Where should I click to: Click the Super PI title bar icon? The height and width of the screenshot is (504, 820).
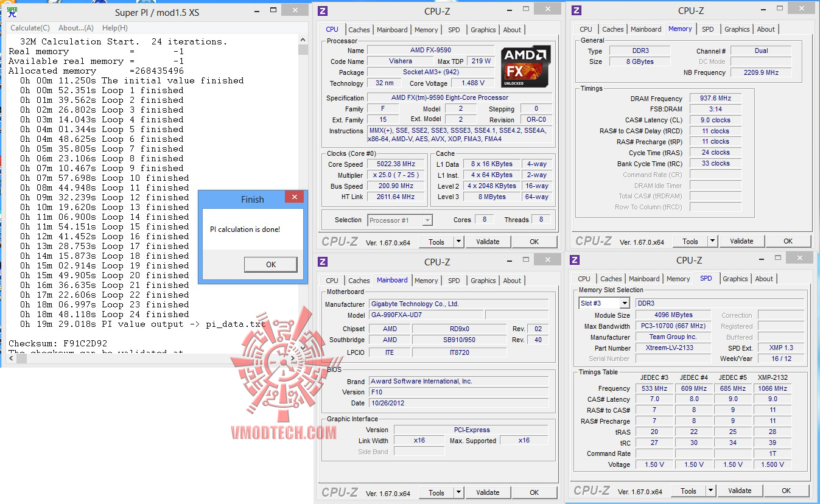pos(12,12)
